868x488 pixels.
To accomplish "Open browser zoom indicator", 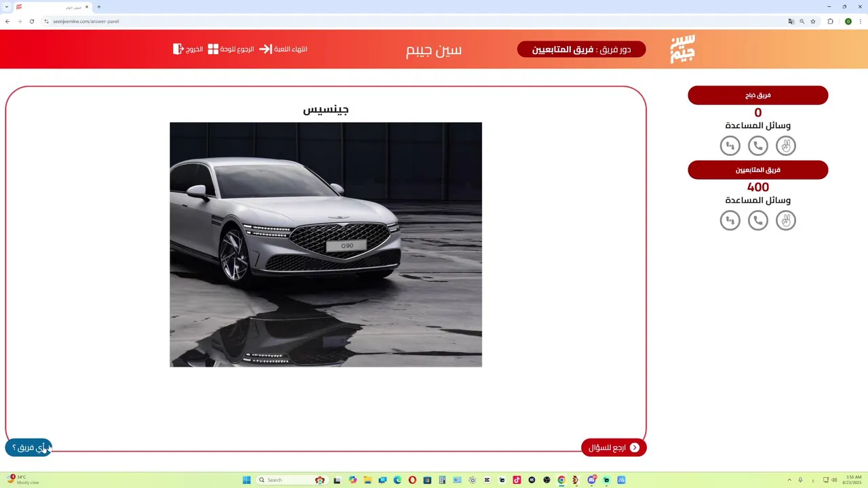I will [x=802, y=21].
